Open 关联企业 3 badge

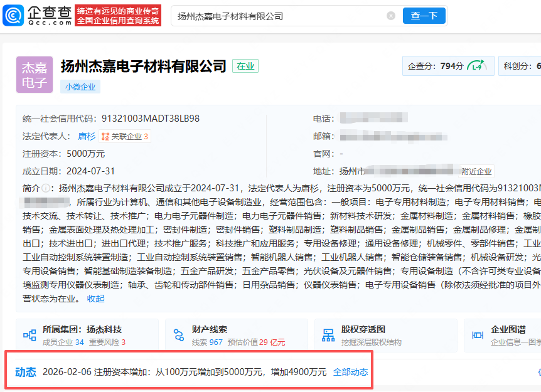(126, 136)
